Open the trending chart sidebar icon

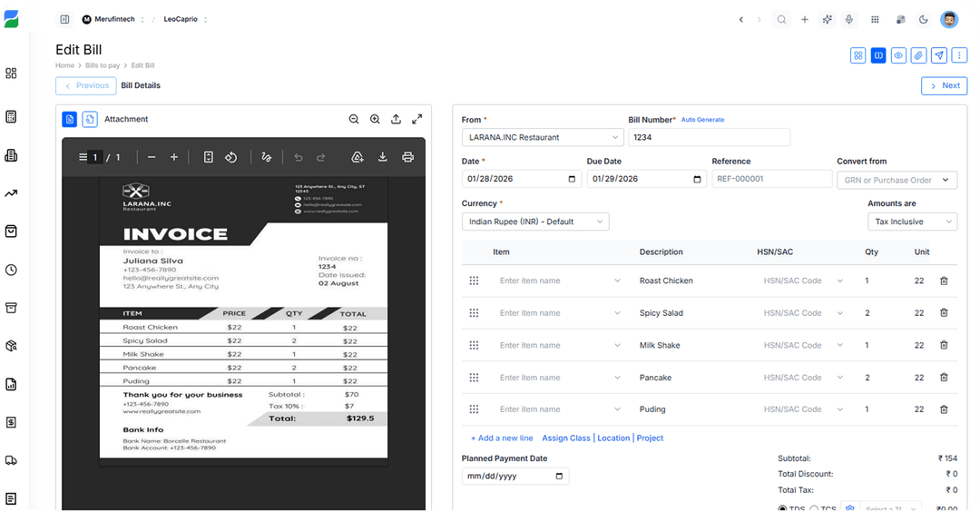(11, 193)
